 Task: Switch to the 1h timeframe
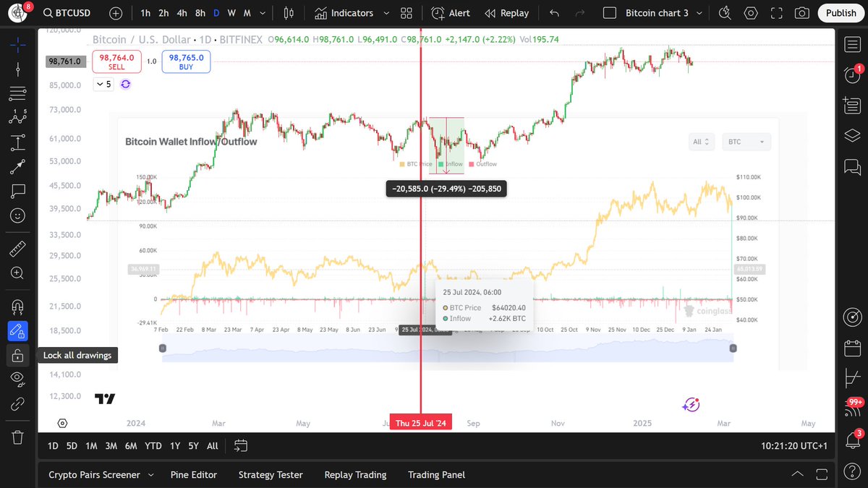tap(146, 13)
